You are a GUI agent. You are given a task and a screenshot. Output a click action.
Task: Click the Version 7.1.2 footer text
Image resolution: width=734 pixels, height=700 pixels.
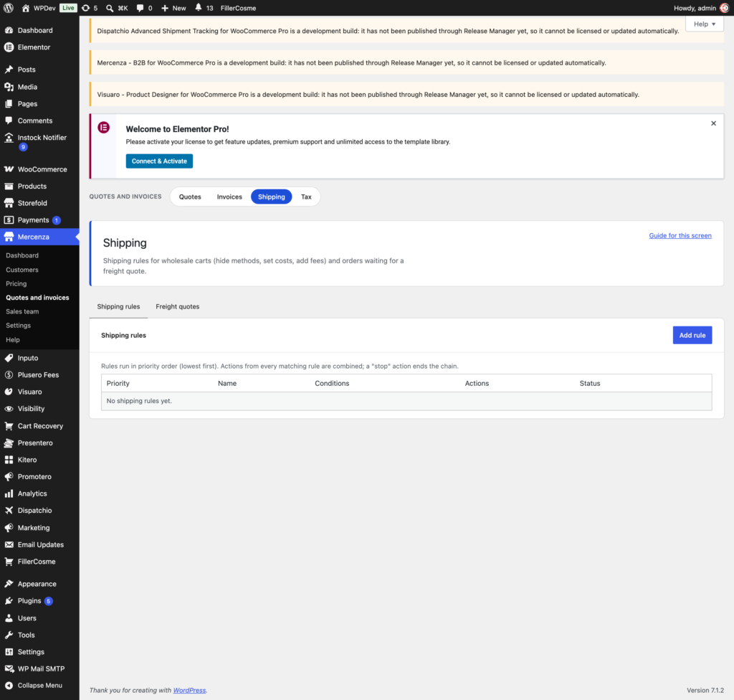click(705, 690)
